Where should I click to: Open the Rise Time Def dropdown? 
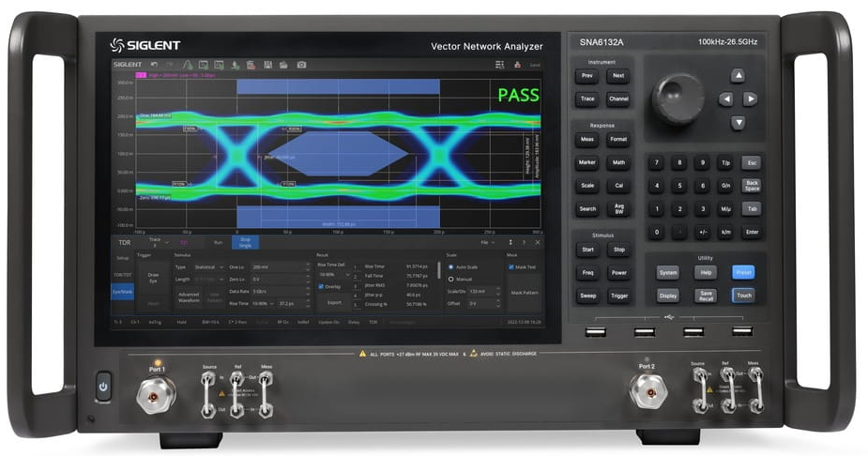(333, 275)
